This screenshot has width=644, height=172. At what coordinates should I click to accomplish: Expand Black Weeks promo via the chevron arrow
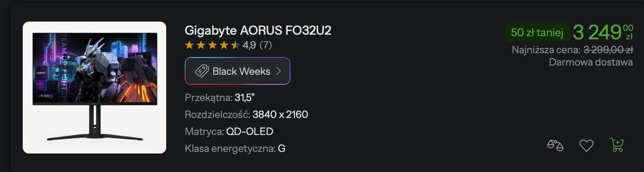278,71
